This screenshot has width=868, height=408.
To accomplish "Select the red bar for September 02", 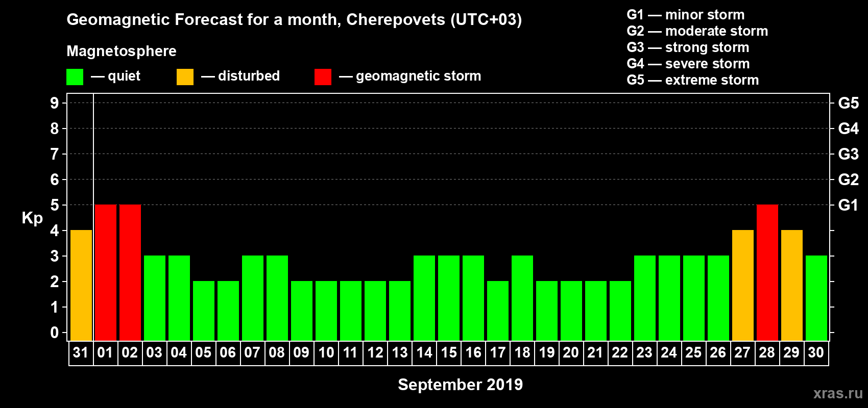I will point(130,272).
